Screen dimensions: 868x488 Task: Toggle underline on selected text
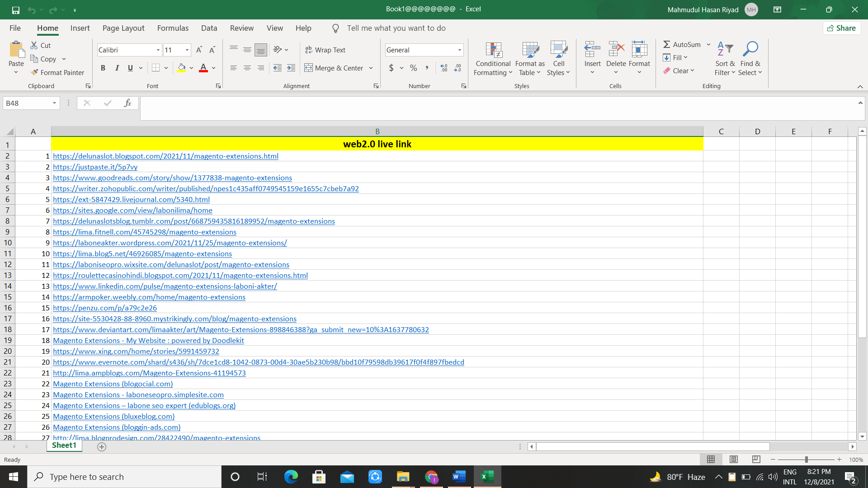130,68
